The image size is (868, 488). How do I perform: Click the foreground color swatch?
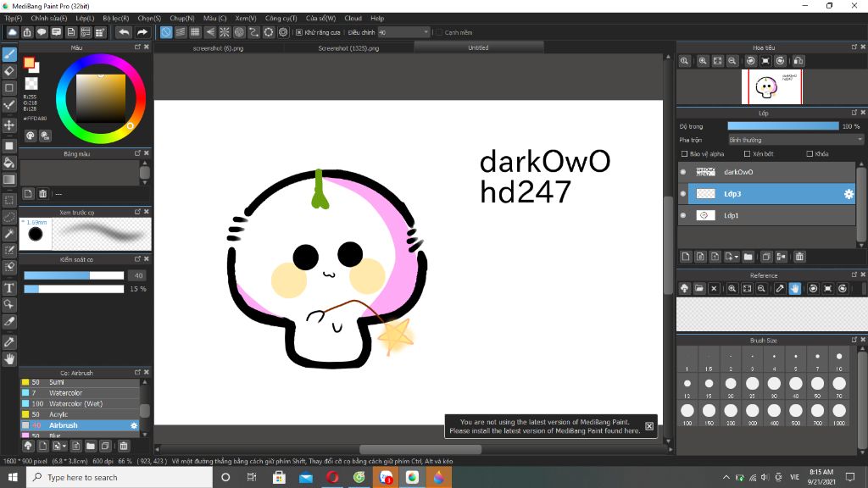(x=29, y=63)
